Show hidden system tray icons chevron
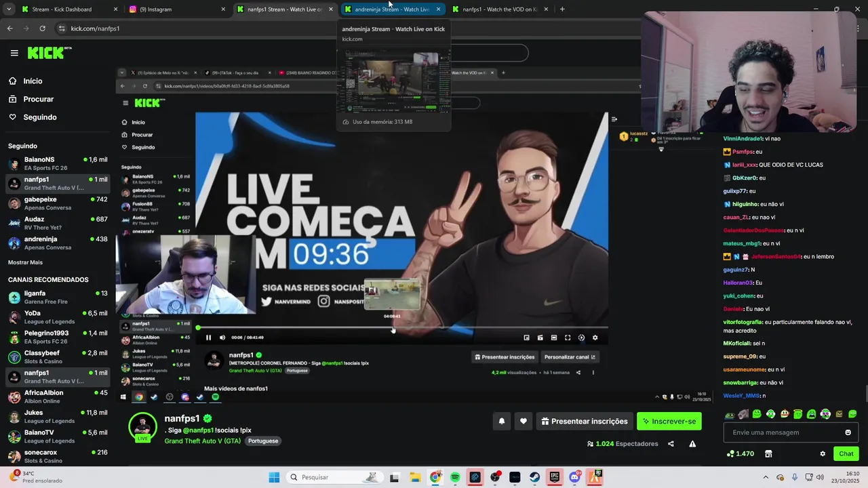 pos(766,477)
